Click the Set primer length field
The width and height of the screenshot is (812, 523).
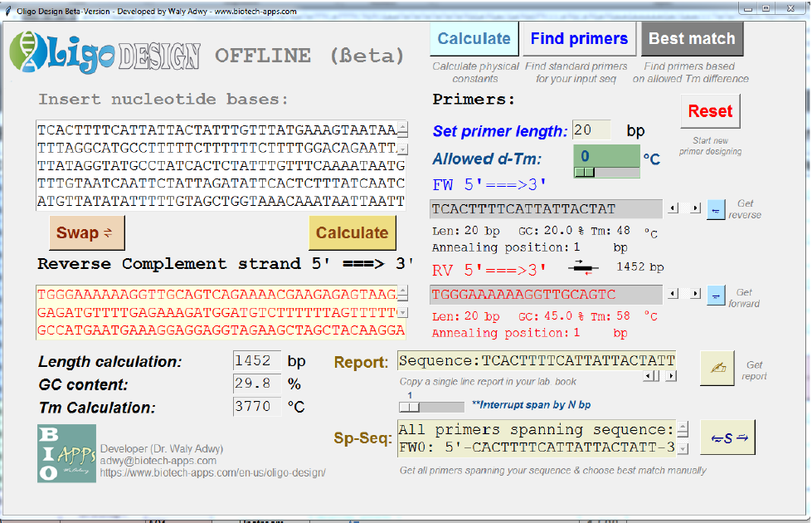point(591,130)
